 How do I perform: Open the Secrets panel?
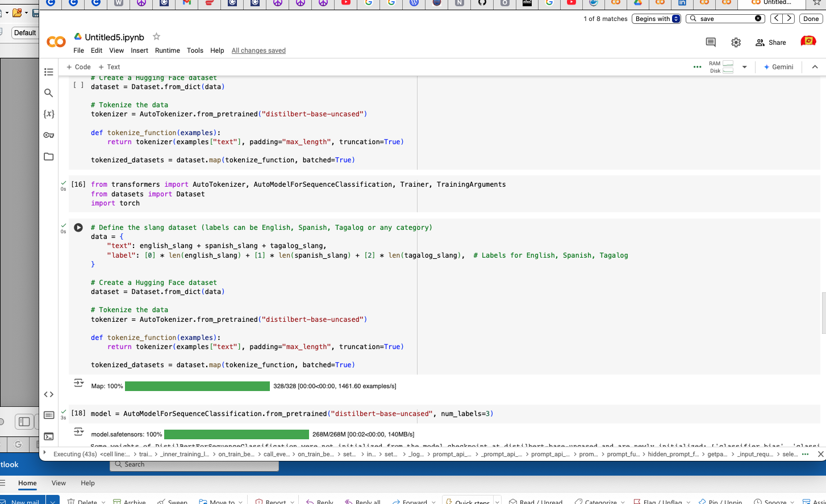coord(49,135)
